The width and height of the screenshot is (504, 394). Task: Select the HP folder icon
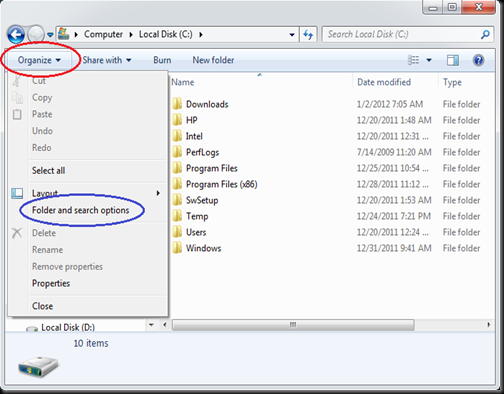(177, 120)
